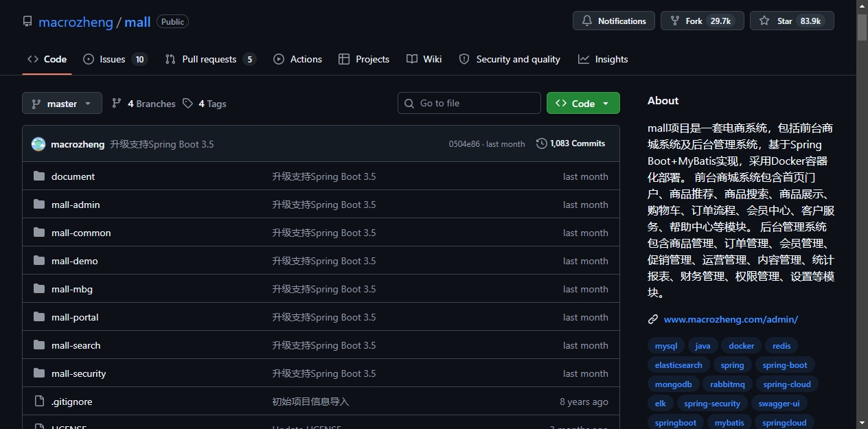Select the spring-boot topic tag

(785, 365)
